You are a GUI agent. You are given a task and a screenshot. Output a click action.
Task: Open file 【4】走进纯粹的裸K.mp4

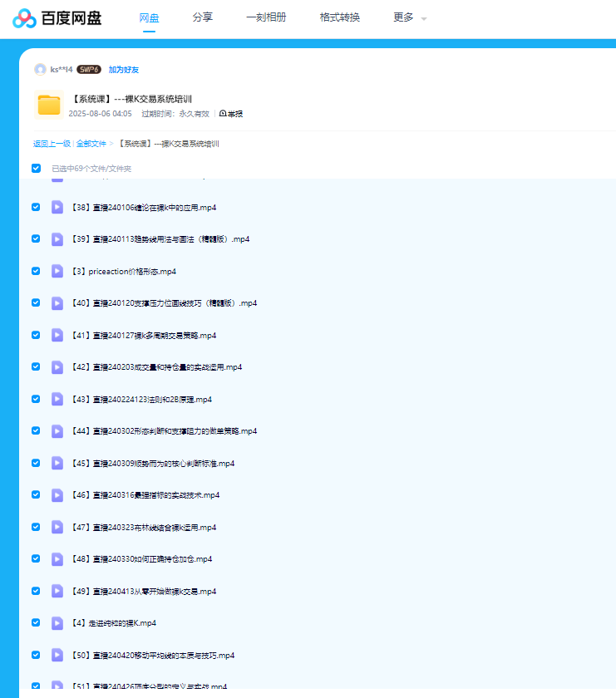pyautogui.click(x=114, y=623)
